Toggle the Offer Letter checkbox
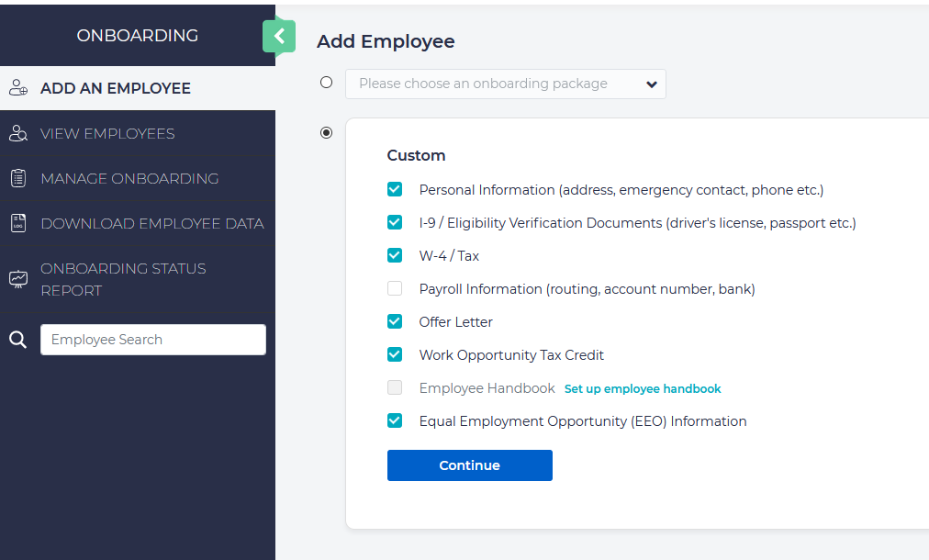This screenshot has height=560, width=929. tap(395, 322)
